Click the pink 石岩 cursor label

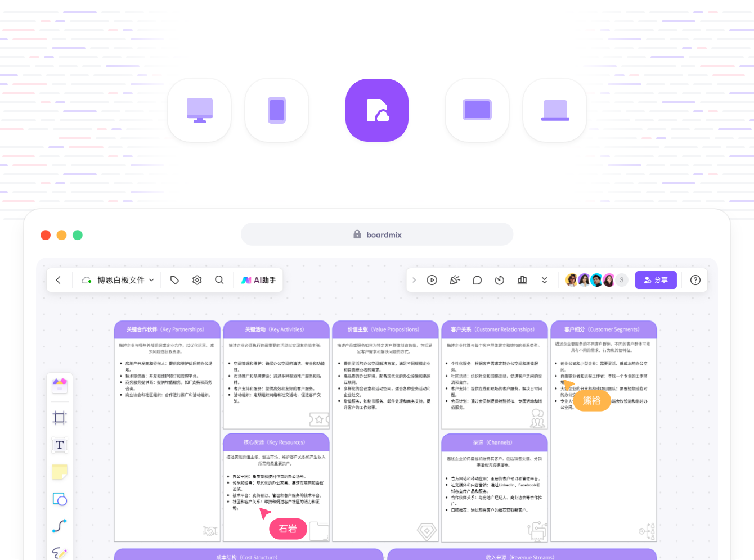(x=288, y=529)
